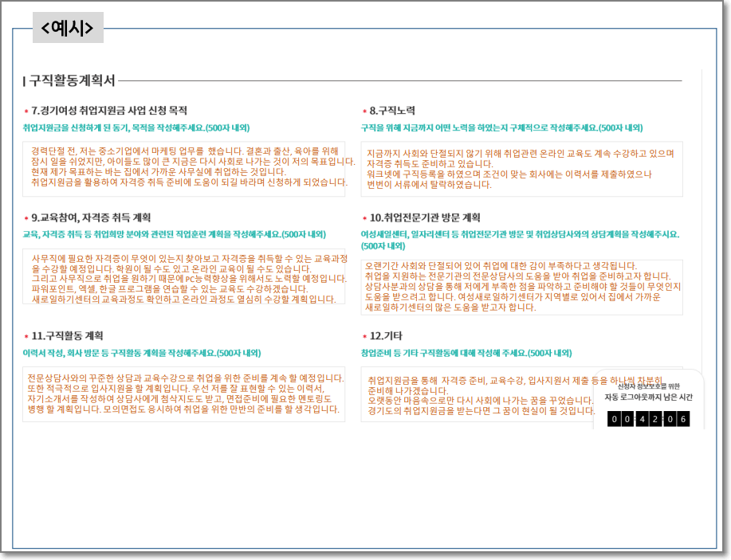The image size is (731, 560).
Task: Click the section 11 job activity plan text box
Action: [183, 394]
